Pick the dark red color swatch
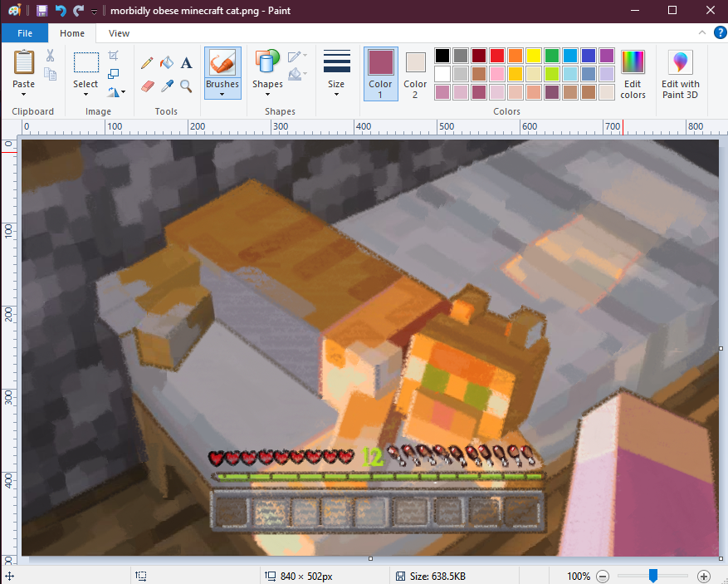Screen dimensions: 728x584 (479, 56)
